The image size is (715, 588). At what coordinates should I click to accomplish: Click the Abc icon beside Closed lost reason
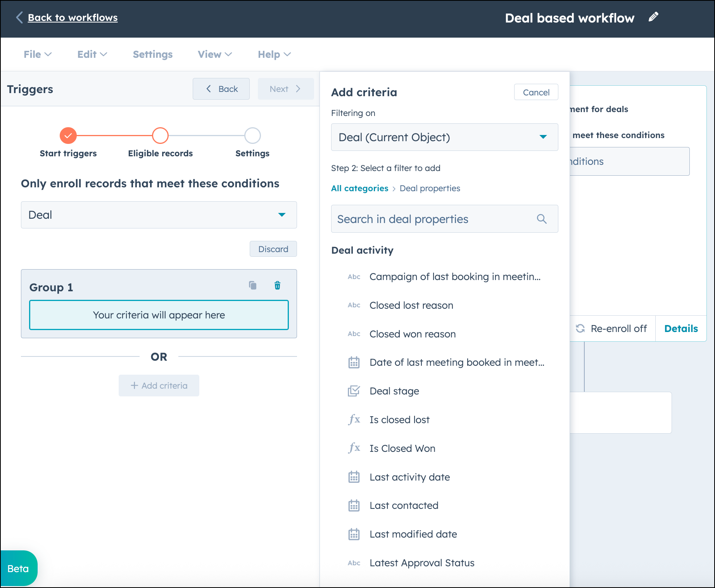tap(354, 305)
